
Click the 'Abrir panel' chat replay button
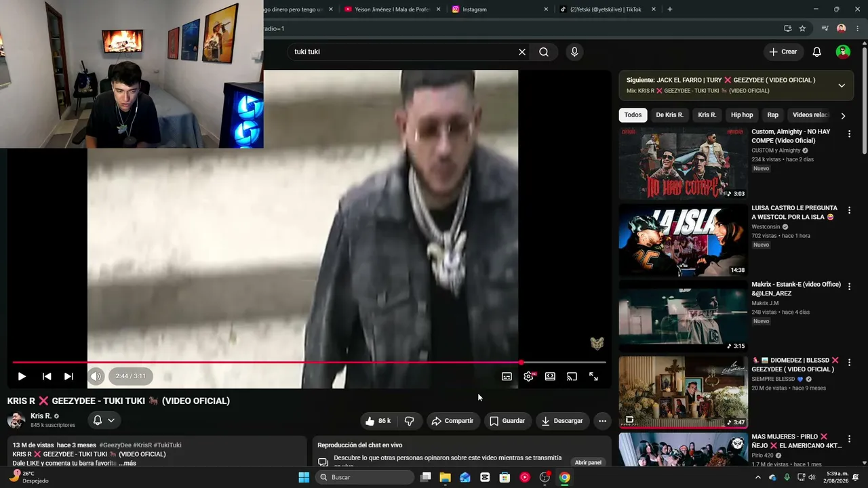point(588,462)
